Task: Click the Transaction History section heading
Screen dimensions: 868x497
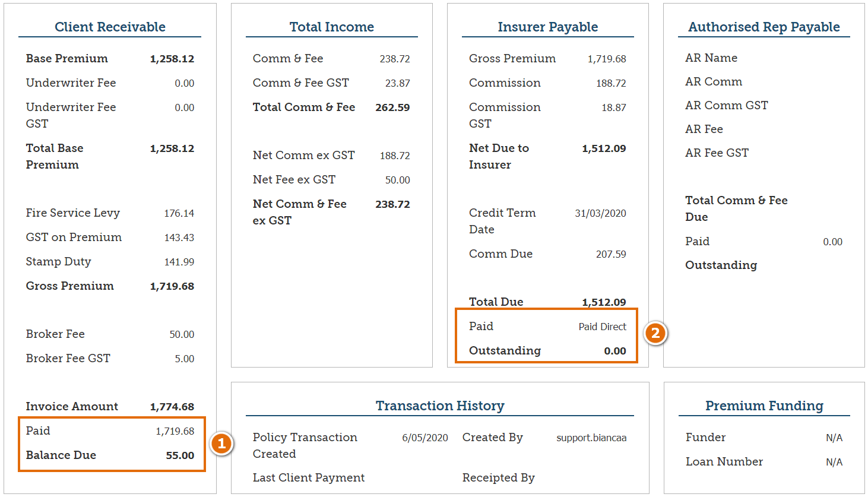Action: 440,406
